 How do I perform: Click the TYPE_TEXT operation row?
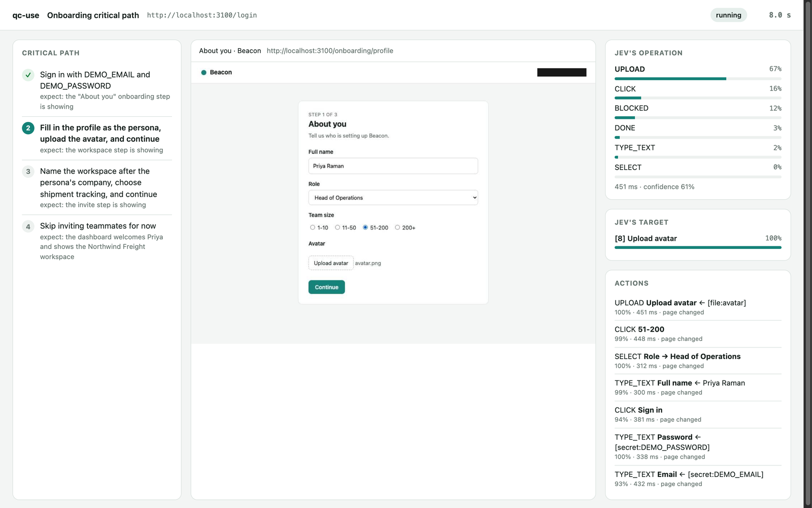click(x=698, y=151)
